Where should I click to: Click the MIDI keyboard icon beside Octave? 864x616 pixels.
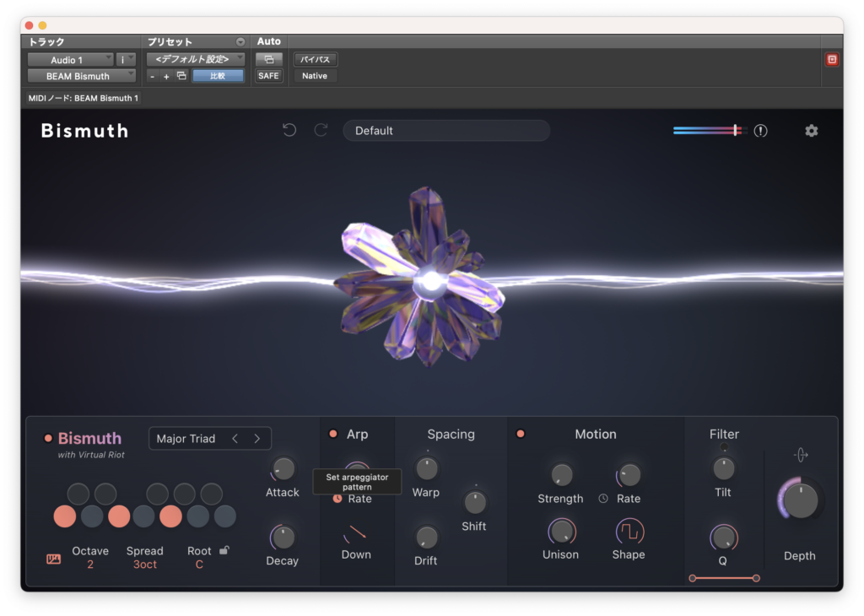(53, 559)
